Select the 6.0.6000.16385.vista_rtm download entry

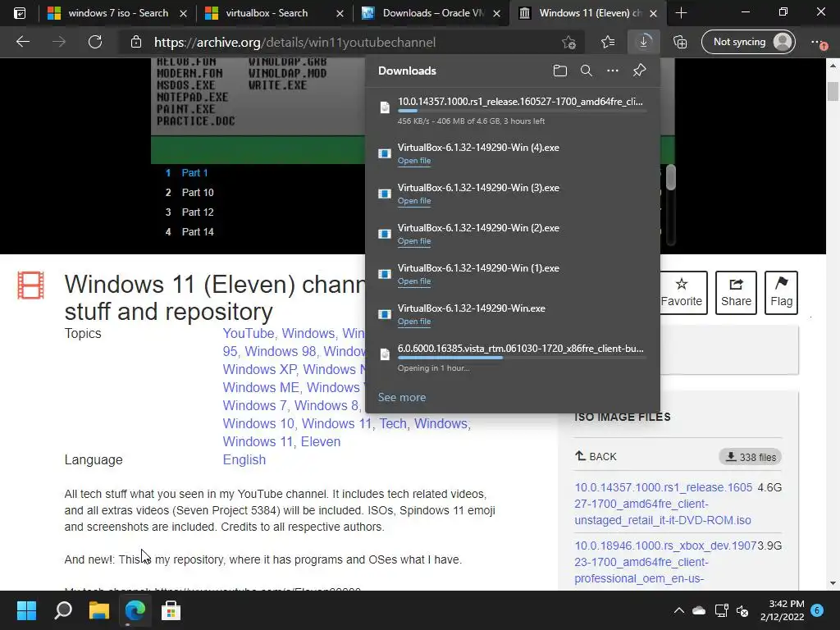pos(512,358)
